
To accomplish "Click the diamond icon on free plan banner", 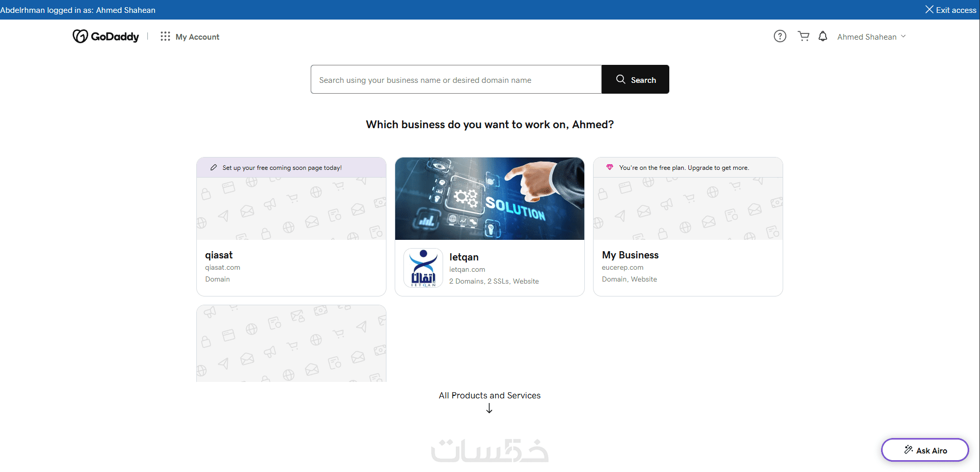I will [610, 167].
